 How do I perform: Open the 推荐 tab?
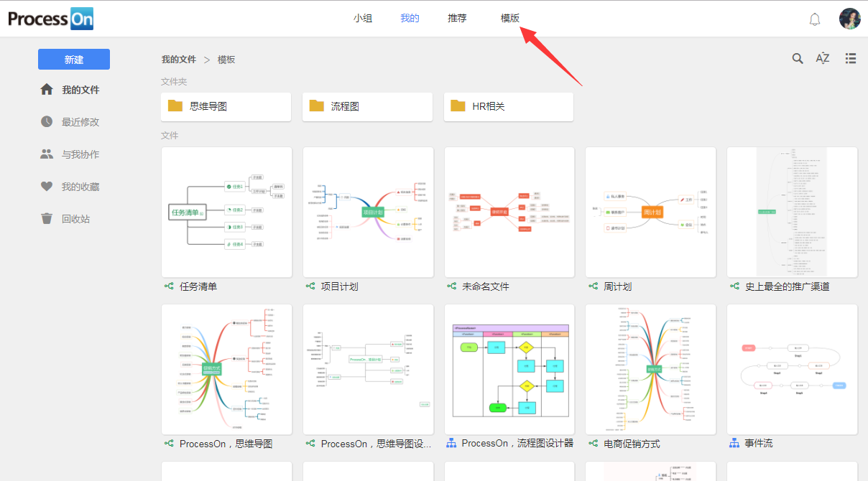(x=457, y=19)
